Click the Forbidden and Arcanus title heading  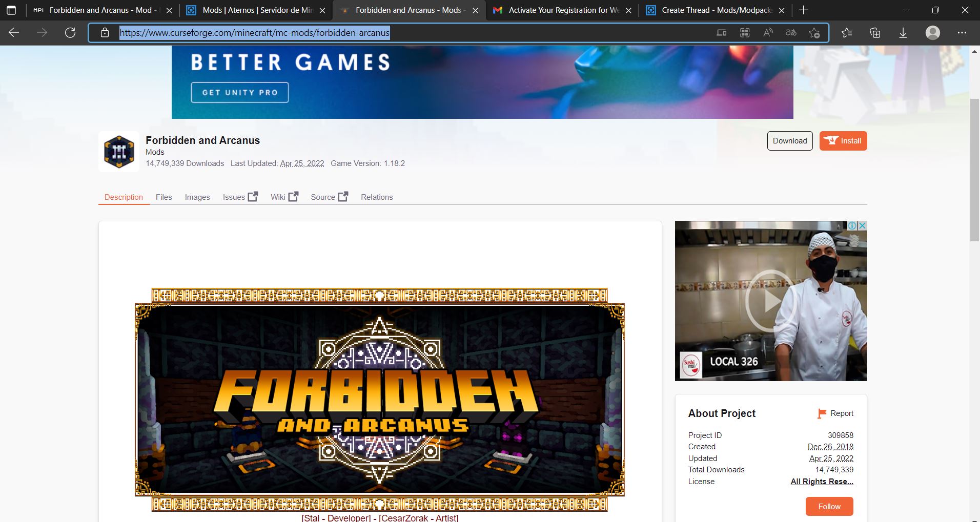202,140
